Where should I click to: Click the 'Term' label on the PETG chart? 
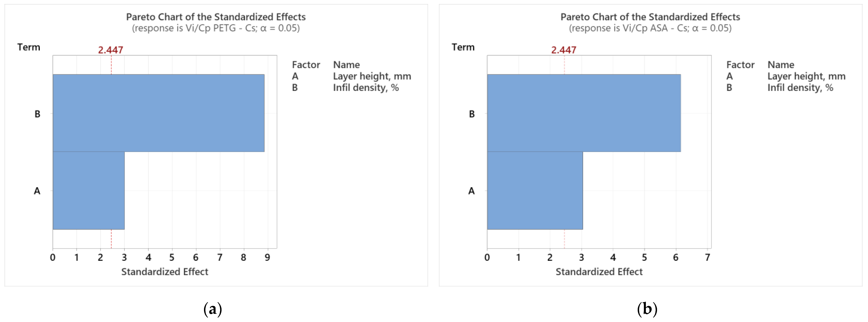(29, 47)
